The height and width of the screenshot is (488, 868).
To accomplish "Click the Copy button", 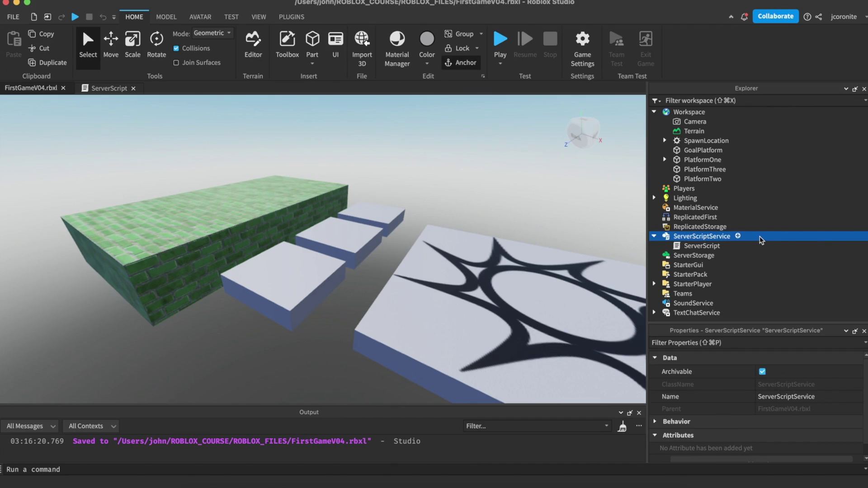I will 41,34.
